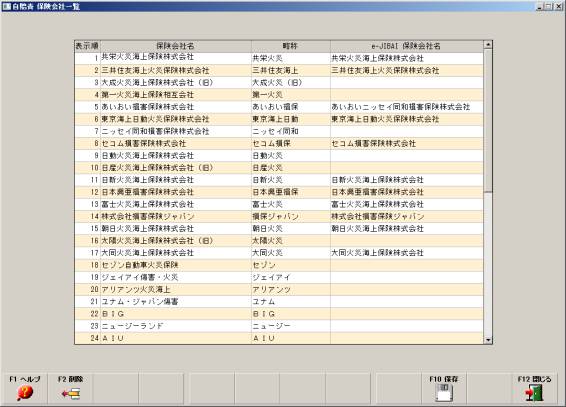The width and height of the screenshot is (566, 407).
Task: Open the F1 ヘルプ help button
Action: (24, 388)
